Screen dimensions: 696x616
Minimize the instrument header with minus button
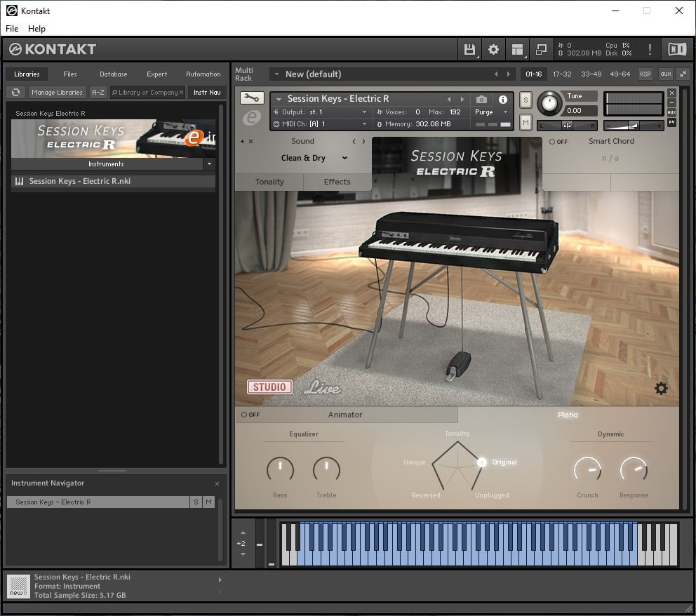click(x=672, y=102)
